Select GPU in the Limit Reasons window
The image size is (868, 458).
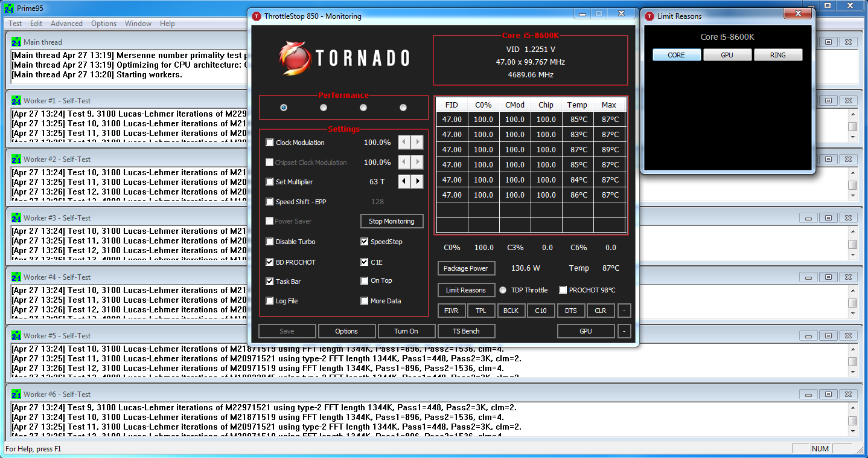pos(727,55)
